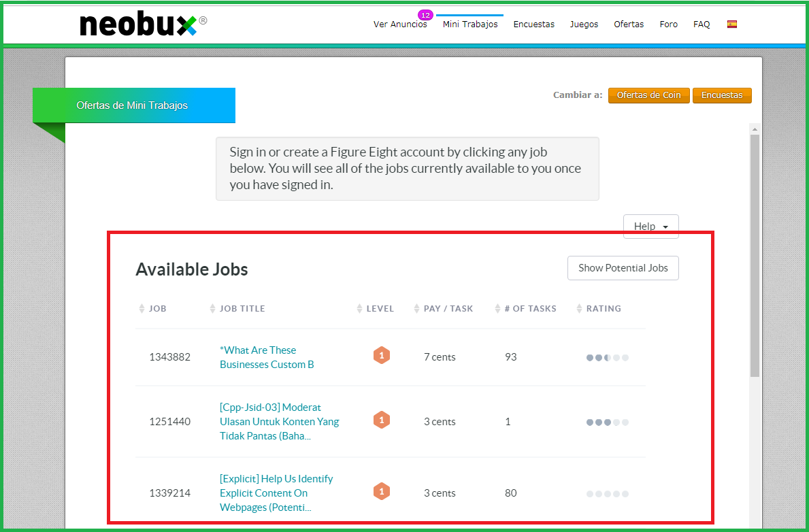Screen dimensions: 809x532
Task: Click rating dots for job 1339214
Action: (x=608, y=494)
